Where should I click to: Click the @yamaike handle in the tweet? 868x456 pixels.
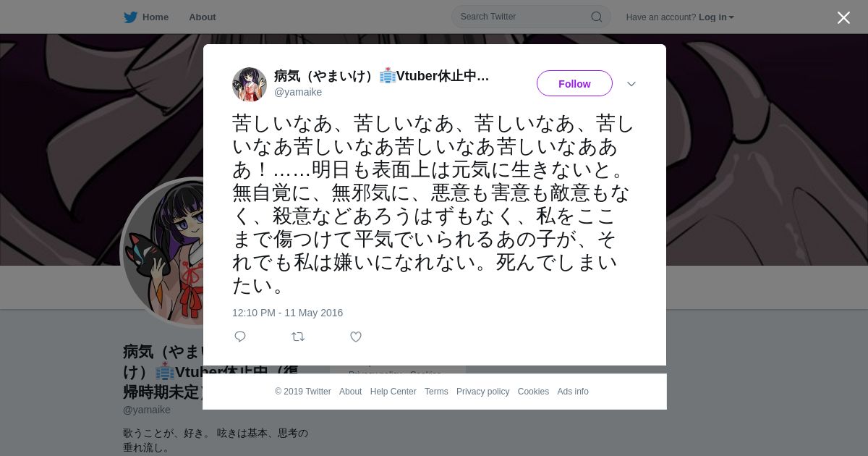pyautogui.click(x=298, y=92)
